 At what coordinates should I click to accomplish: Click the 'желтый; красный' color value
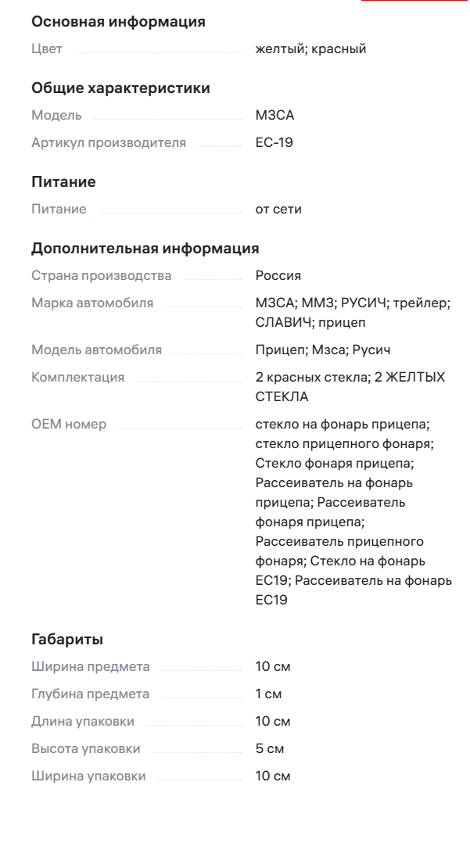pos(310,49)
